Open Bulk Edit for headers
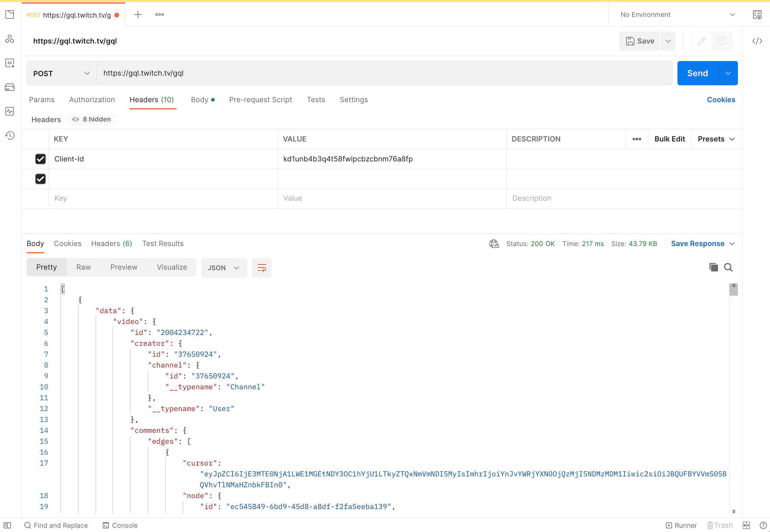Screen dimensions: 770x532 coord(670,139)
